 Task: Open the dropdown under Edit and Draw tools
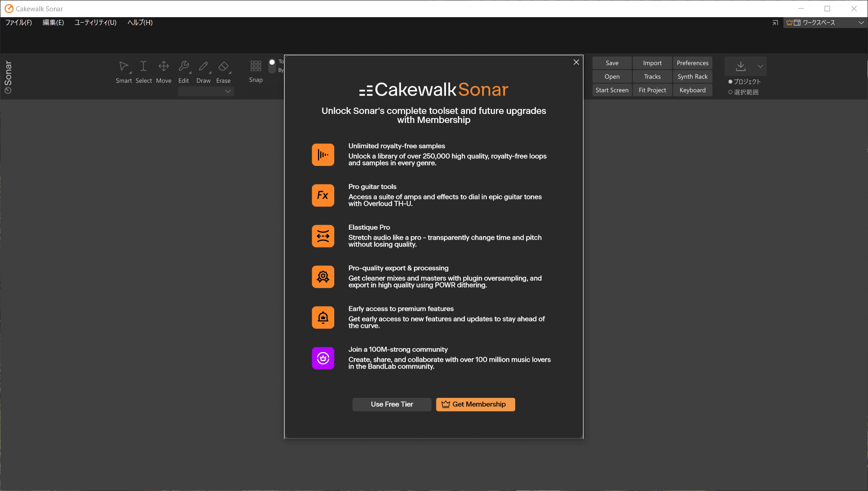point(206,91)
